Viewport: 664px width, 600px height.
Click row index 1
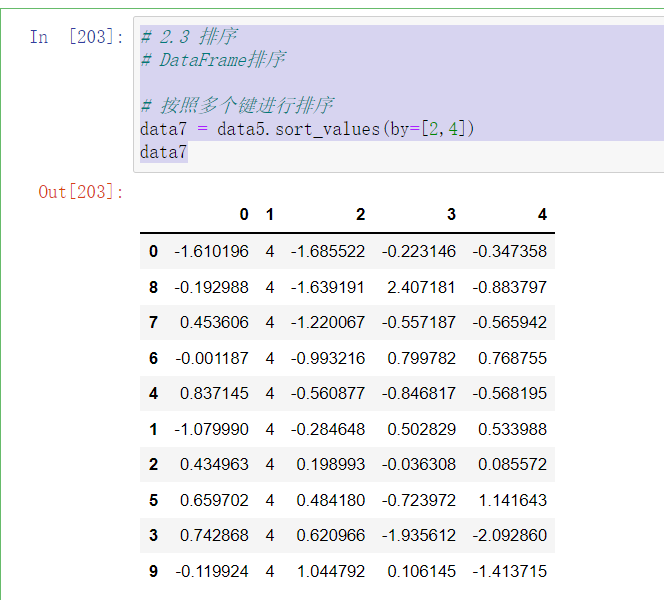click(x=153, y=429)
